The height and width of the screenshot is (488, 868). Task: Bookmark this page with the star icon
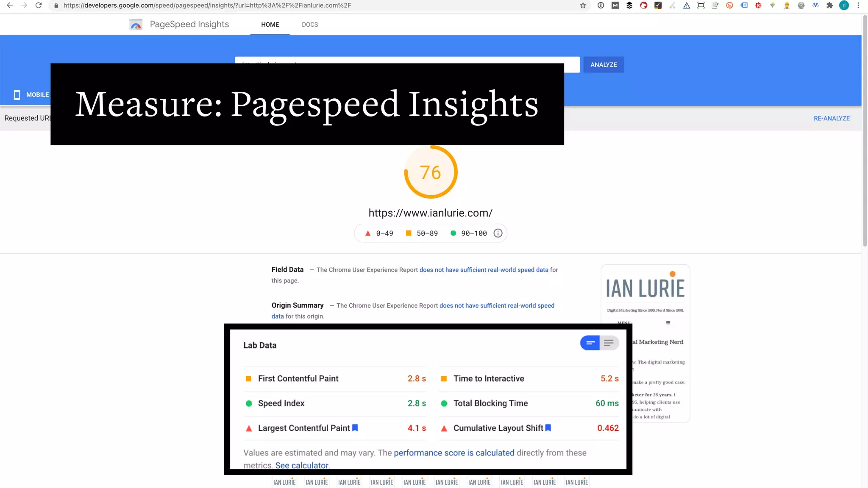(x=583, y=6)
